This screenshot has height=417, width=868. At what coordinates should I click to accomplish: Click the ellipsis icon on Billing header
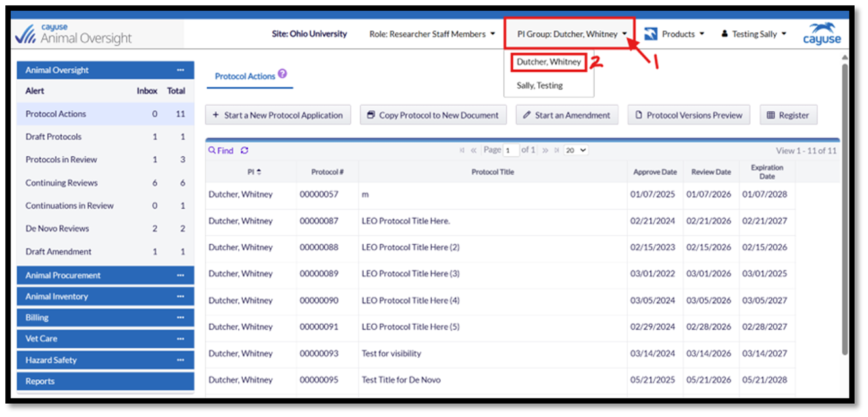click(180, 318)
